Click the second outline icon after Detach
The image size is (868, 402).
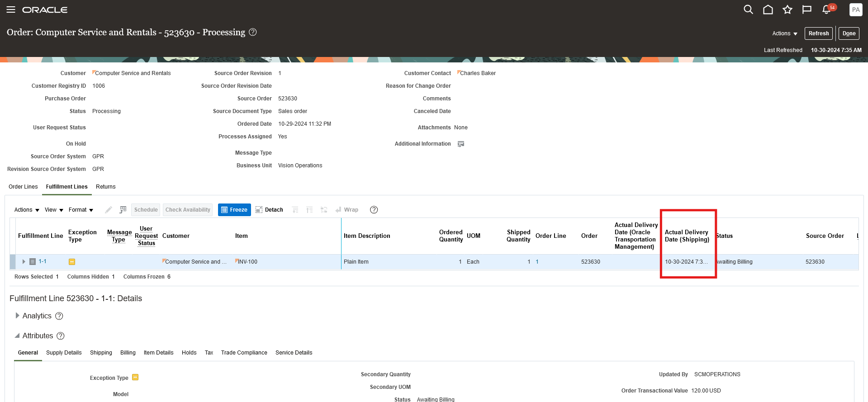coord(309,210)
